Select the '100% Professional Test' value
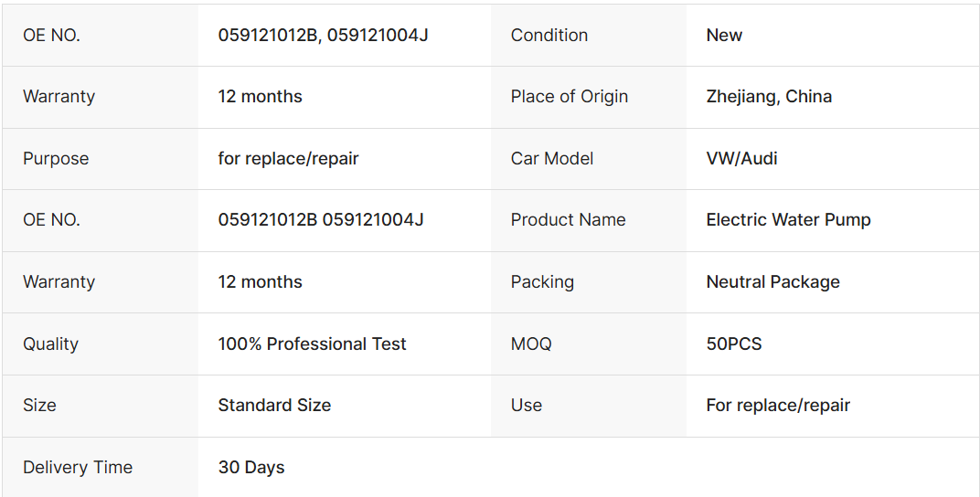Image resolution: width=980 pixels, height=497 pixels. click(312, 344)
